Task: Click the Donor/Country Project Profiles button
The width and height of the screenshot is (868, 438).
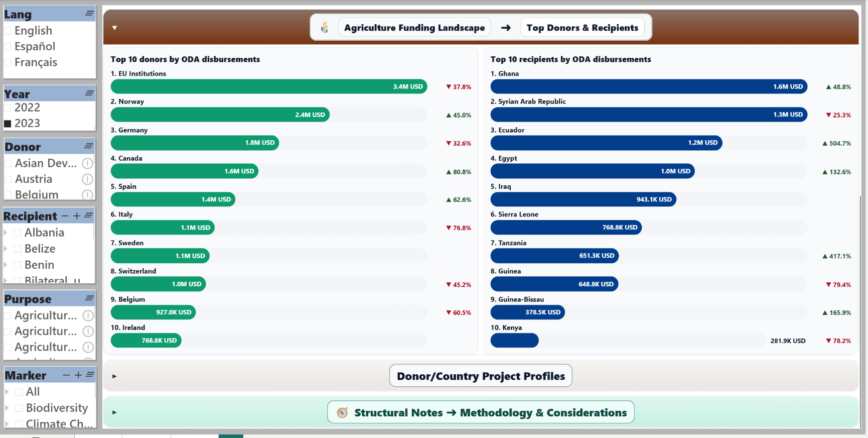Action: tap(480, 376)
